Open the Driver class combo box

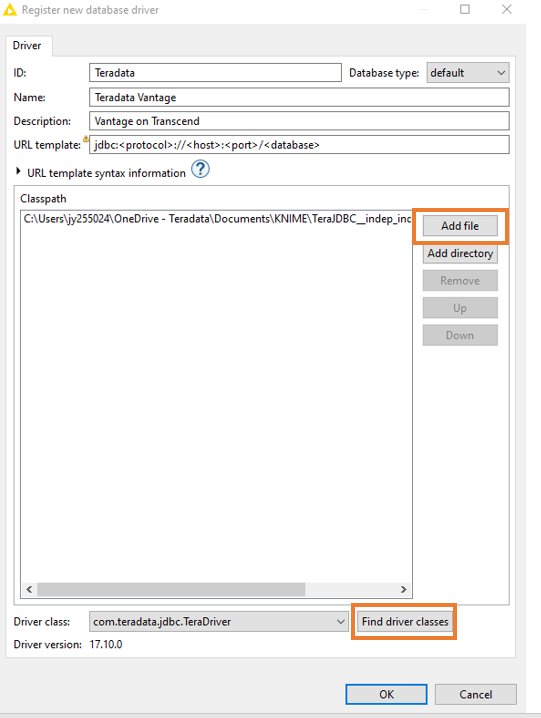pyautogui.click(x=219, y=622)
